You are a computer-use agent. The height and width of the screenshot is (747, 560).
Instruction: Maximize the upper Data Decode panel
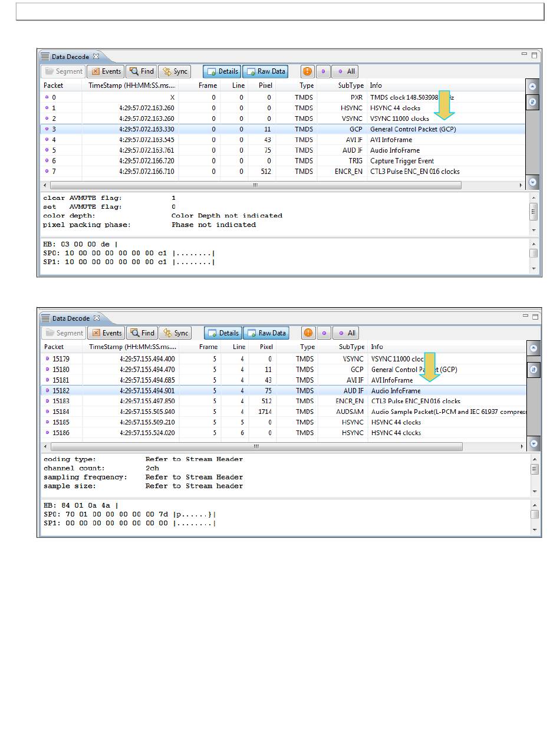535,55
